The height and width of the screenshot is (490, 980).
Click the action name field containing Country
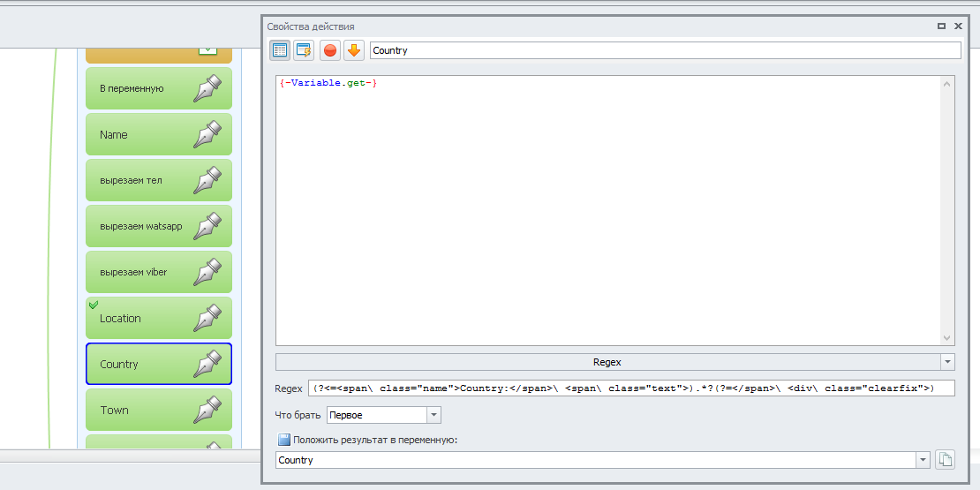[665, 50]
